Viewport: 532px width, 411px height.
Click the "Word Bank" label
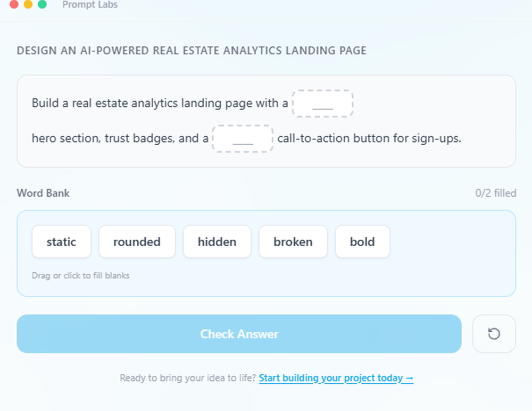click(x=43, y=193)
